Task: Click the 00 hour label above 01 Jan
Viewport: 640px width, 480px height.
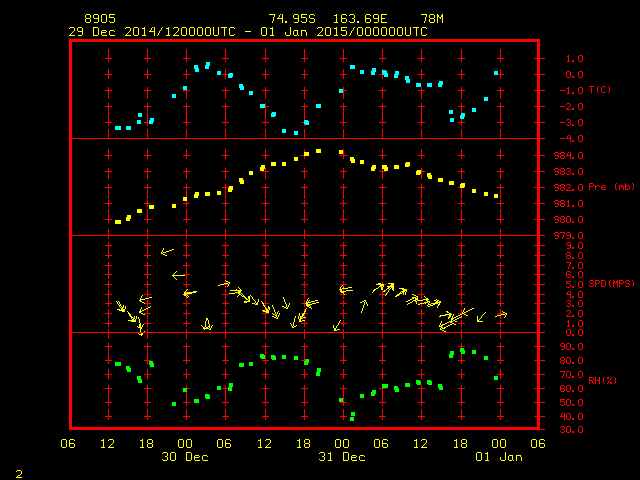Action: (x=499, y=444)
